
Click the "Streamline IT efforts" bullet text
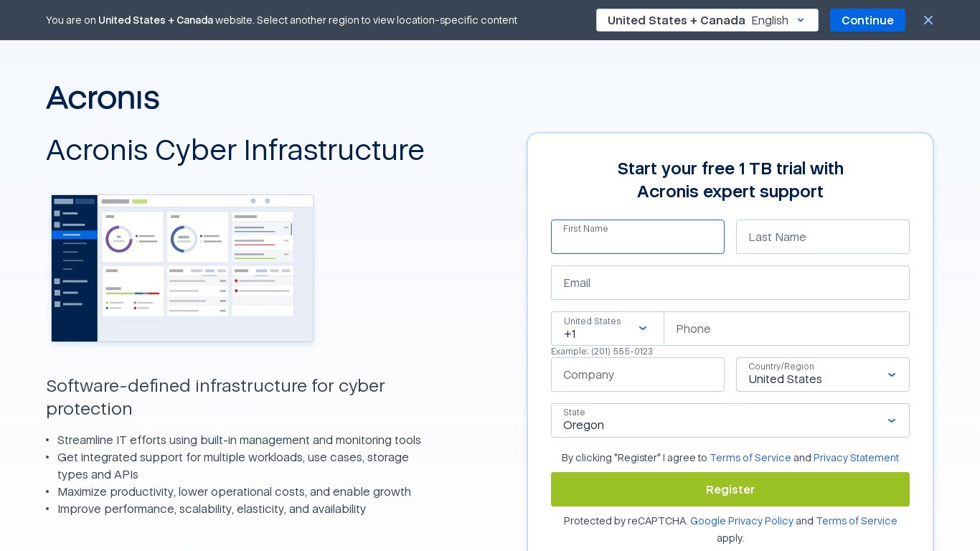coord(239,441)
